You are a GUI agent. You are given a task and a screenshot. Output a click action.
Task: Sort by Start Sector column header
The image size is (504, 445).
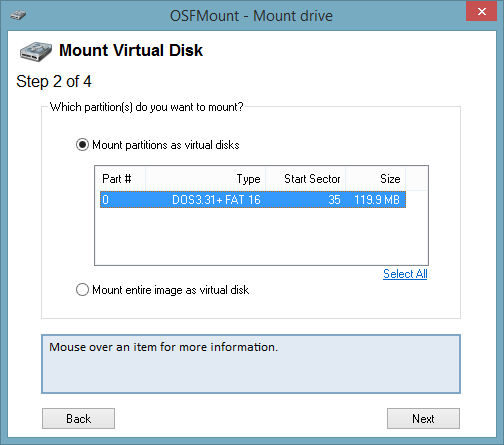tap(305, 179)
